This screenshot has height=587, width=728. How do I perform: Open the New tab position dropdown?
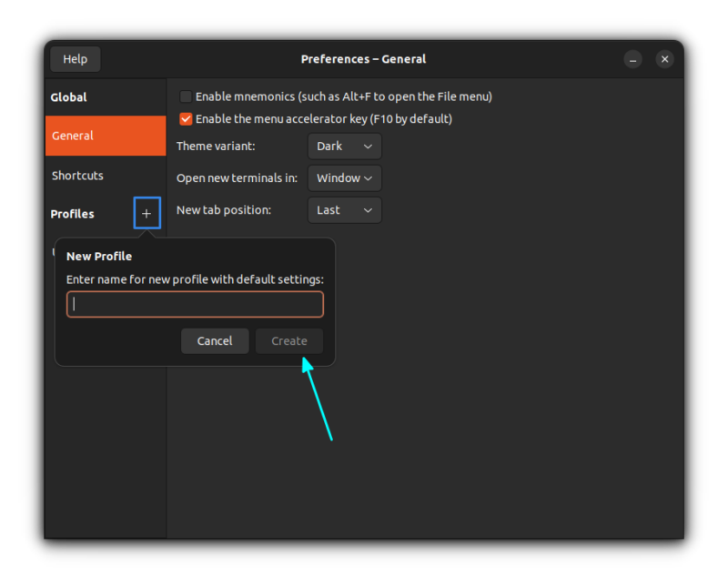pyautogui.click(x=344, y=209)
